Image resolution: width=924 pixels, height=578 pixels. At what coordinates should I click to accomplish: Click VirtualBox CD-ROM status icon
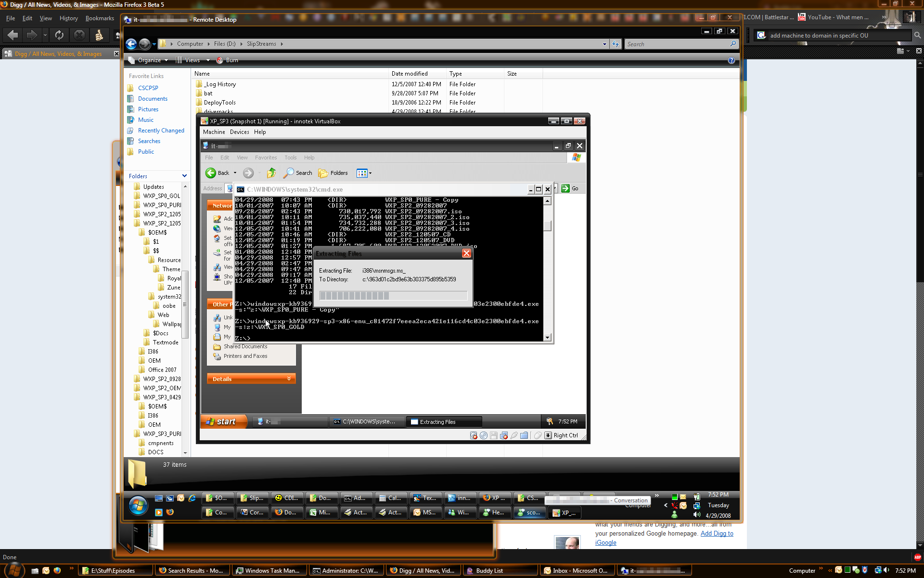484,435
